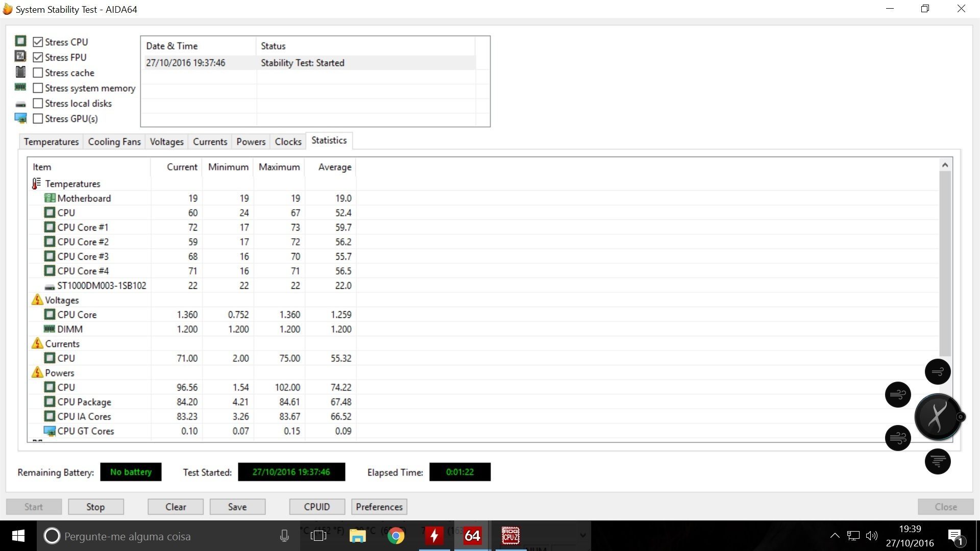The width and height of the screenshot is (980, 551).
Task: Switch to the Powers tab
Action: pos(251,141)
